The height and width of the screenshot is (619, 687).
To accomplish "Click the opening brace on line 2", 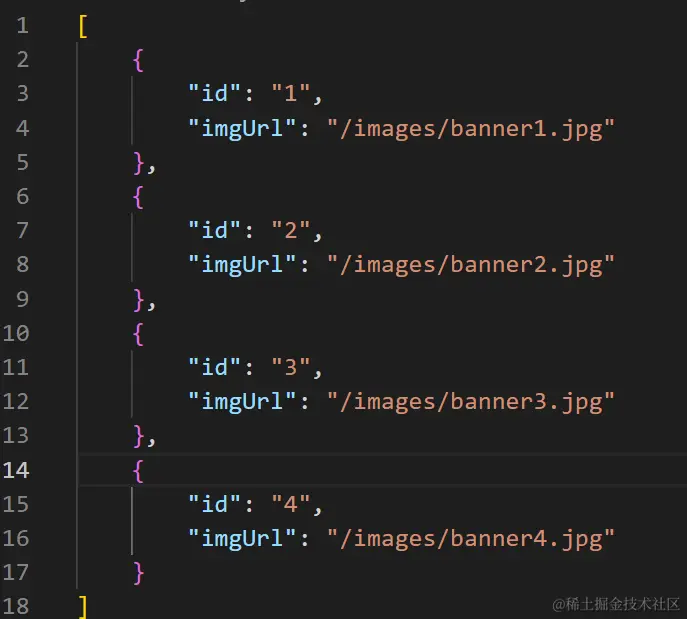I will 138,60.
